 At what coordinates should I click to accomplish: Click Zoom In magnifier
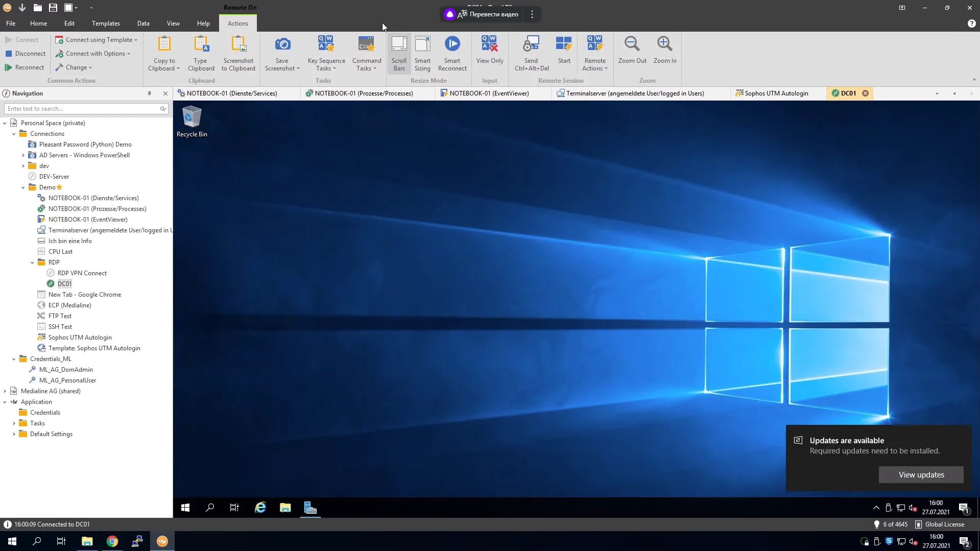tap(665, 44)
